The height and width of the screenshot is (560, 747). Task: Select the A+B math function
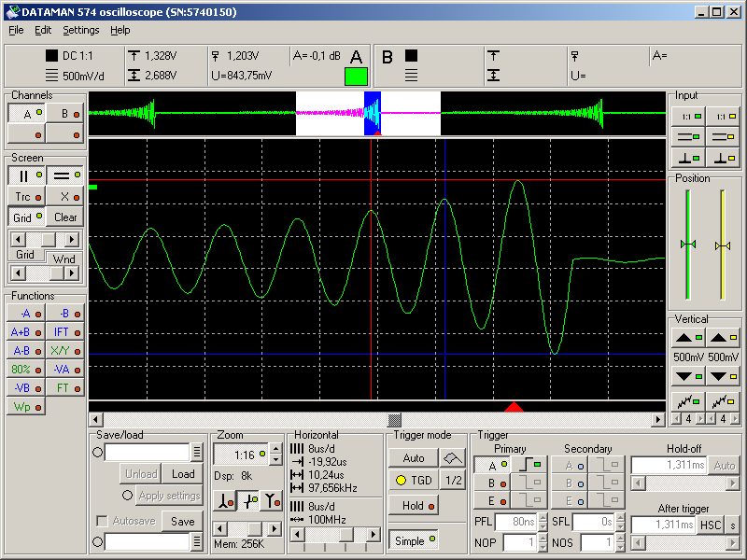pyautogui.click(x=25, y=331)
